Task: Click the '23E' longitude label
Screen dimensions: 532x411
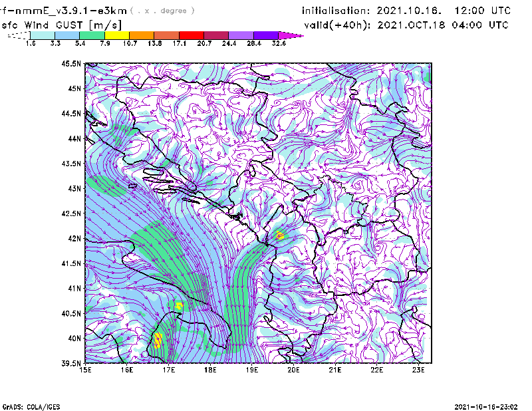Action: (418, 370)
